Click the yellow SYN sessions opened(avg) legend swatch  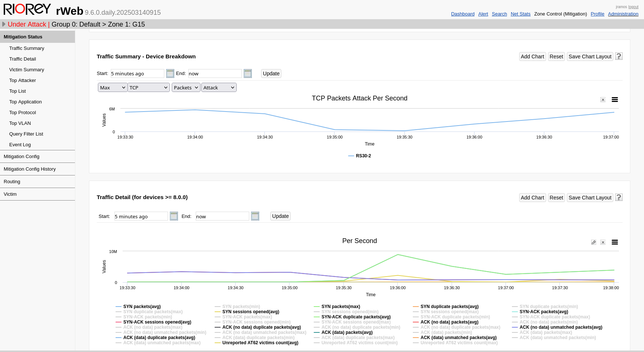[x=218, y=312]
